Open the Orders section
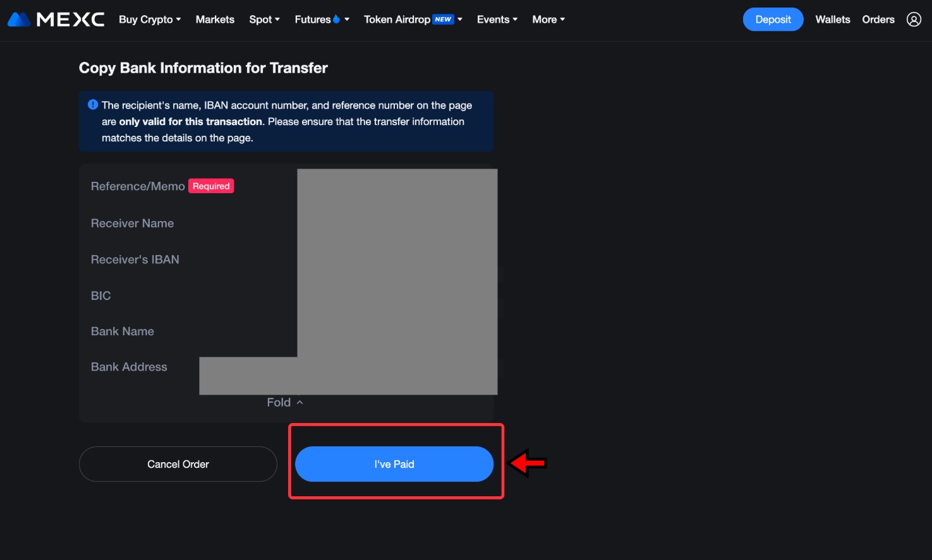932x560 pixels. tap(878, 19)
